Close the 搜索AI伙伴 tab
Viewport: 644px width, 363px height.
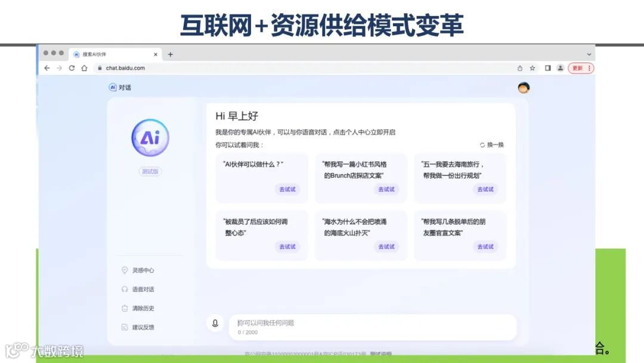[156, 54]
